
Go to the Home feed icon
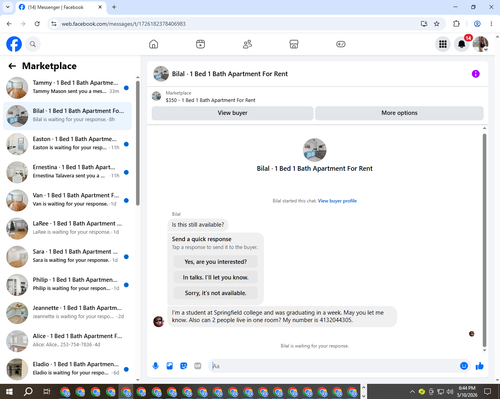153,44
